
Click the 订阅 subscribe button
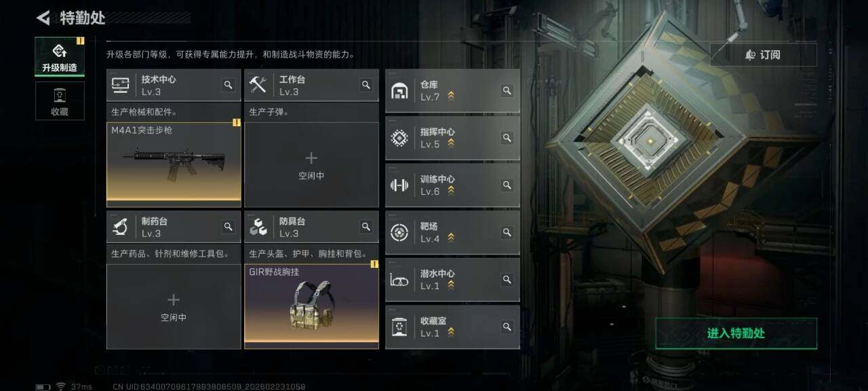(x=764, y=55)
